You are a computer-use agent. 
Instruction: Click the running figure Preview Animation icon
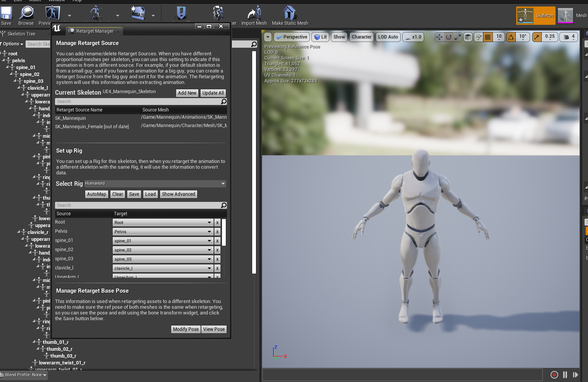(96, 13)
